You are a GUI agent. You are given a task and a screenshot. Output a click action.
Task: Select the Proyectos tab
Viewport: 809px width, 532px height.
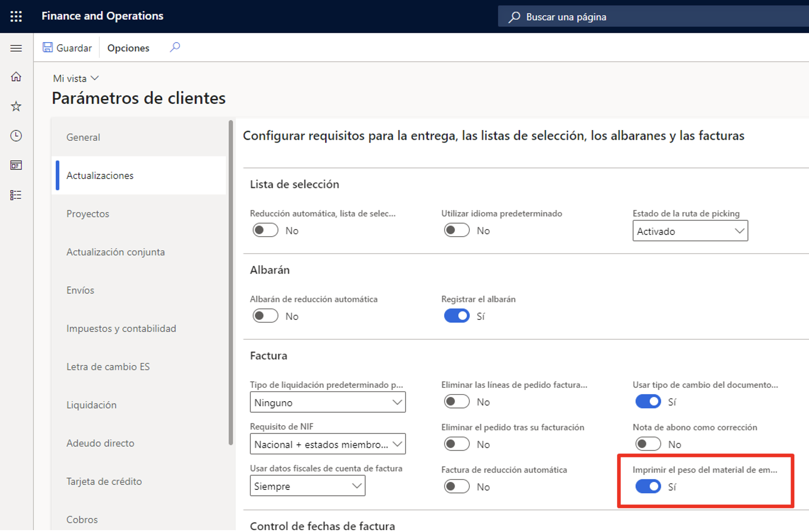point(139,214)
